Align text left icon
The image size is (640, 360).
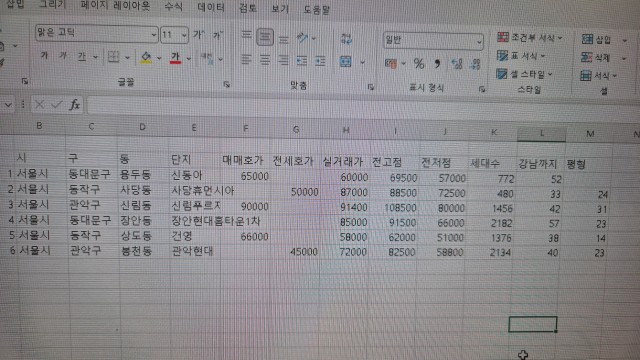point(246,60)
